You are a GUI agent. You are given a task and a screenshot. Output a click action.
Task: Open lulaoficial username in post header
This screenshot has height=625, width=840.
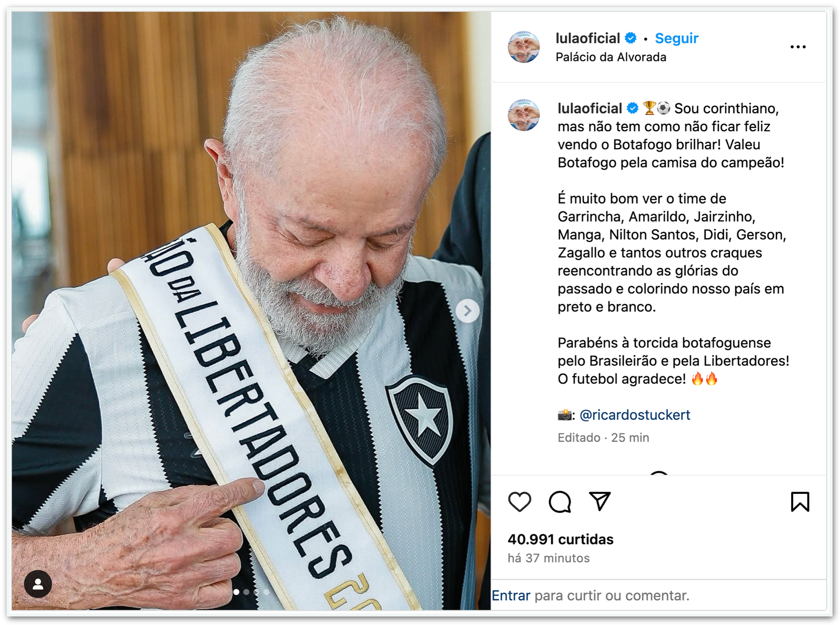tap(587, 38)
